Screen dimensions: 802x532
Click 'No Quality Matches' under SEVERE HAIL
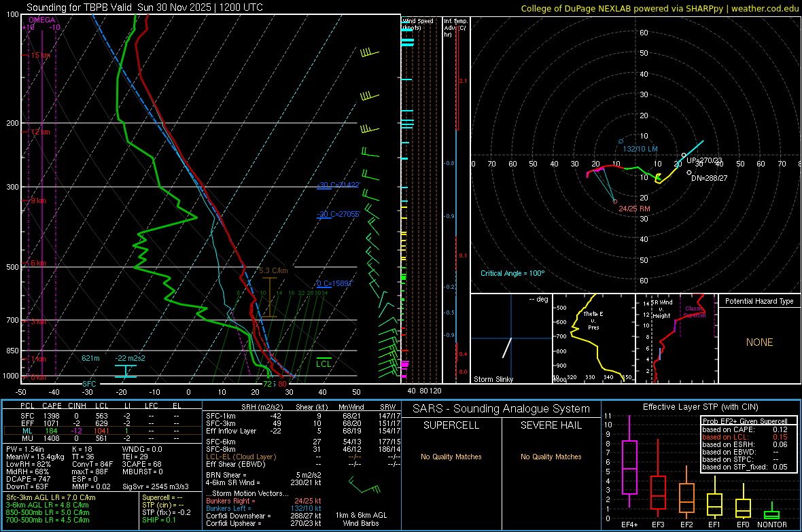point(551,457)
